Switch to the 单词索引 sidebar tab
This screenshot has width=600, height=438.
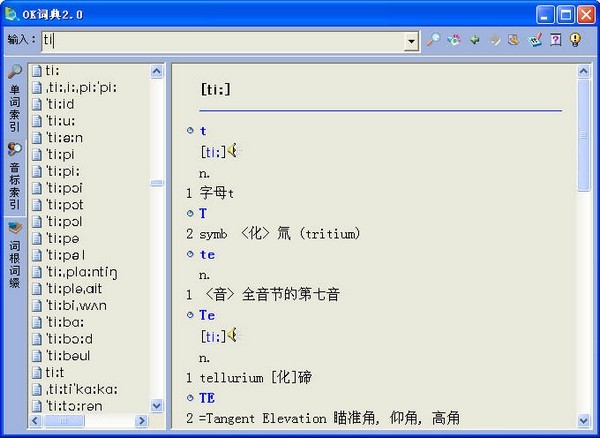(15, 99)
